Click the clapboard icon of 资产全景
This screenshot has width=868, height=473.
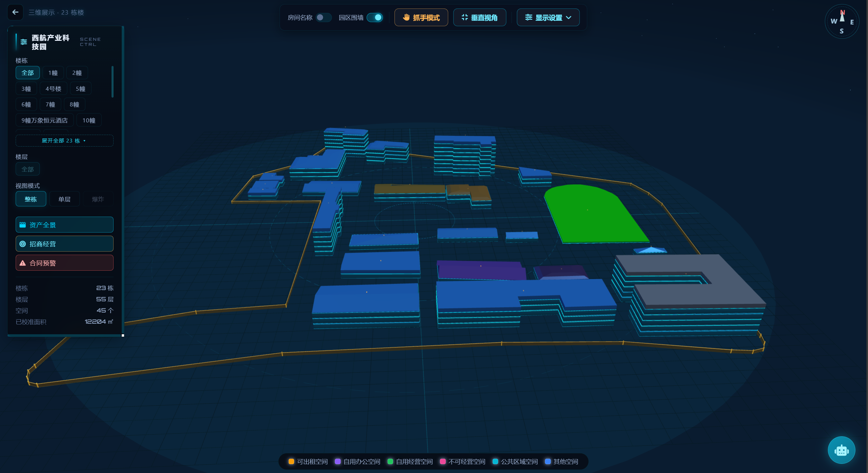(x=23, y=225)
